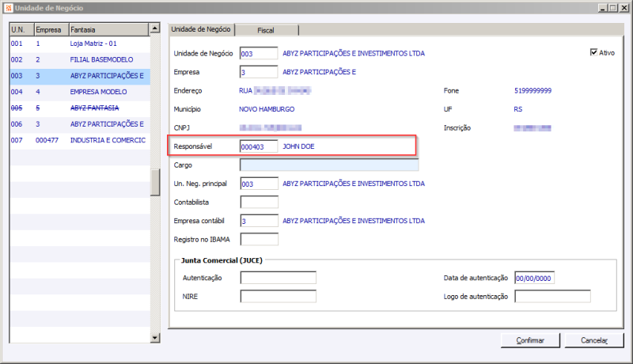Click the Contabilista input field

[x=259, y=202]
